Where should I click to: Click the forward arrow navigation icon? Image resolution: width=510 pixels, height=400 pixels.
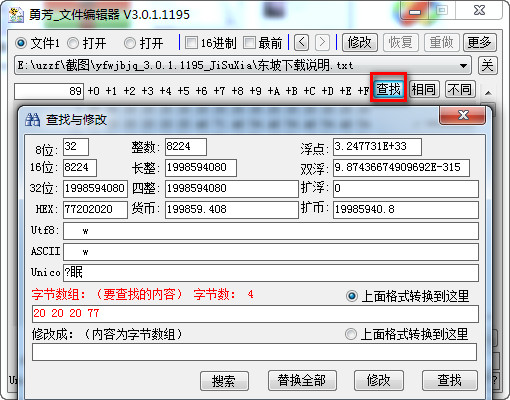click(322, 42)
